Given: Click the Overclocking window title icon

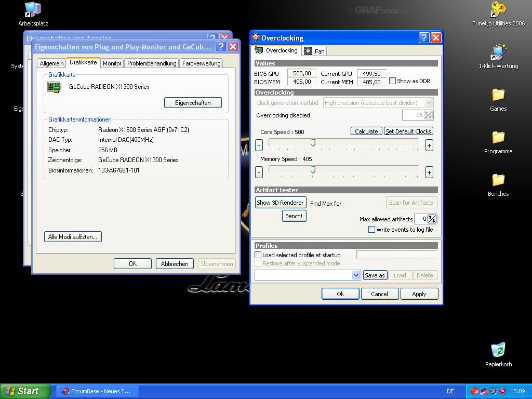Looking at the screenshot, I should click(256, 37).
